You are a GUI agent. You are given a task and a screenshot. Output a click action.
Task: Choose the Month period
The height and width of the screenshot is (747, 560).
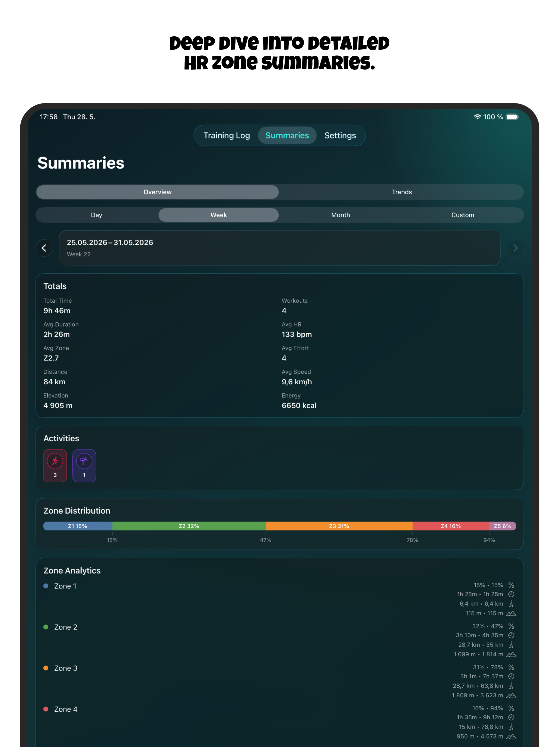[341, 215]
